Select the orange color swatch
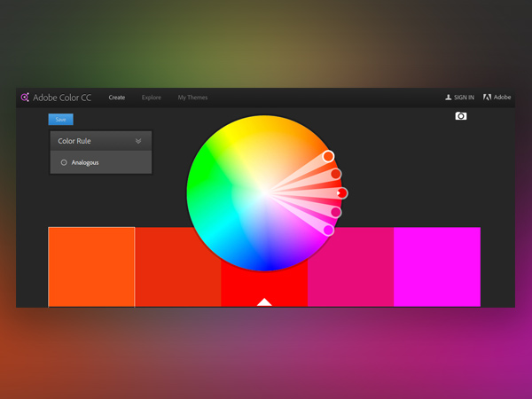Viewport: 532px width, 399px height. 91,267
